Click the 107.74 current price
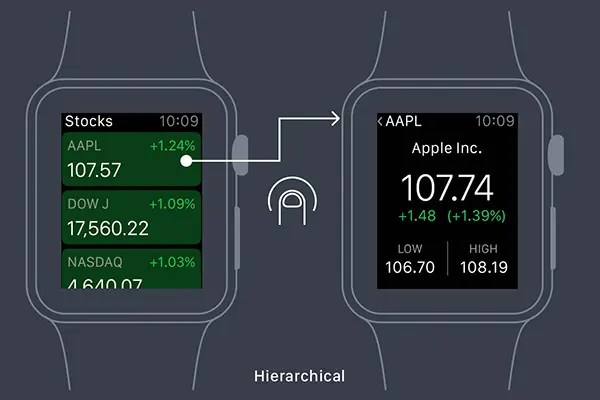The height and width of the screenshot is (400, 600). tap(447, 188)
